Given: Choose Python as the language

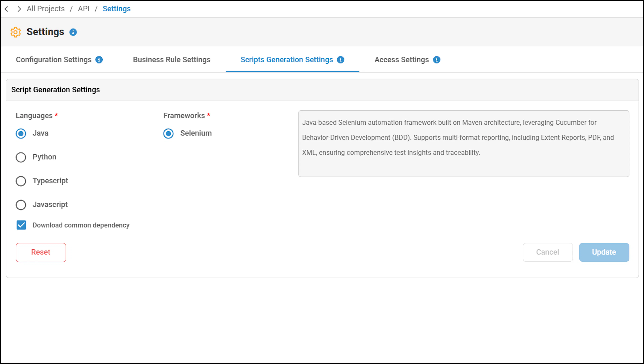Looking at the screenshot, I should [21, 157].
